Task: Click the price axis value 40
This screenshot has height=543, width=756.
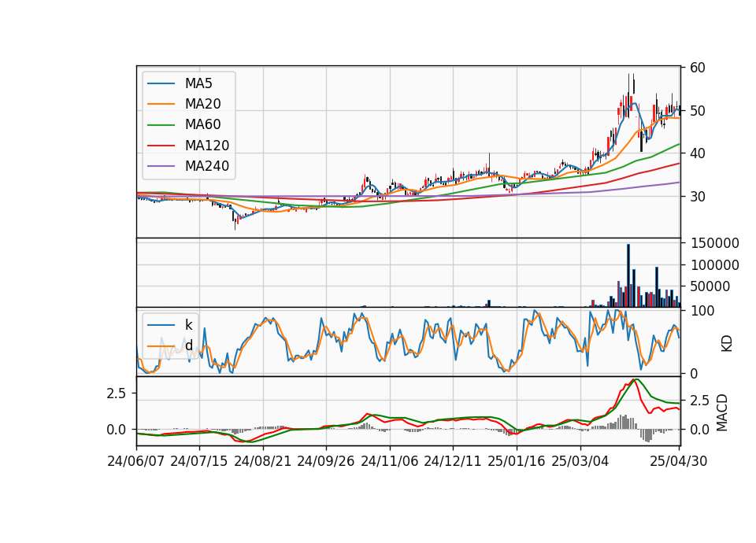Action: [698, 153]
